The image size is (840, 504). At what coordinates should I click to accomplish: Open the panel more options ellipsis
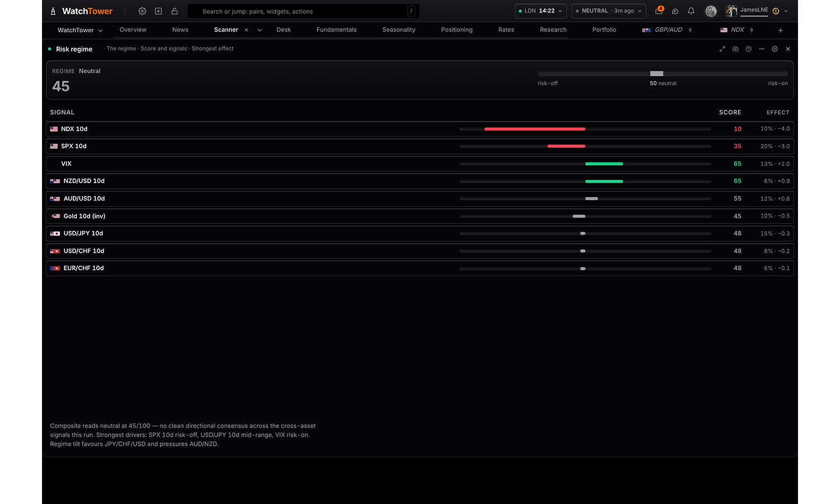[762, 49]
